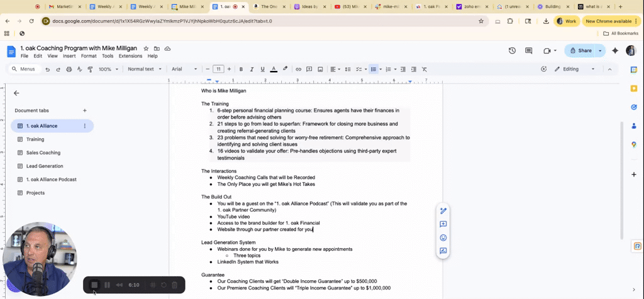The width and height of the screenshot is (644, 299).
Task: Open version history clock icon
Action: click(512, 50)
